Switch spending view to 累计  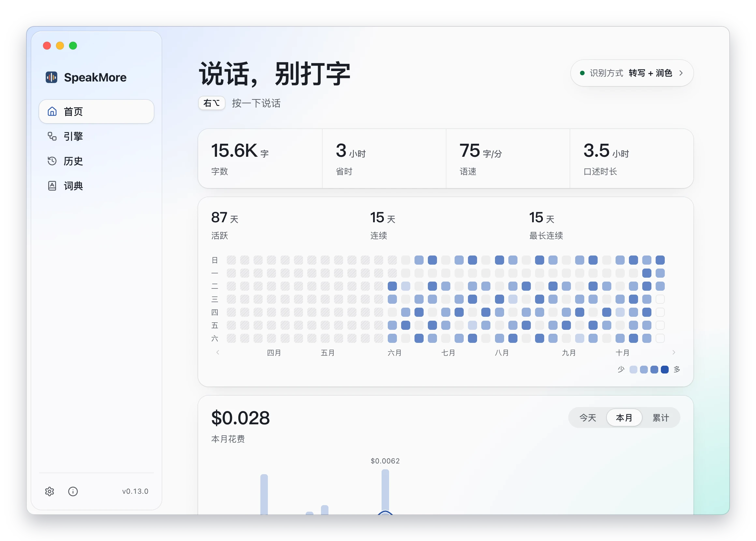(661, 417)
